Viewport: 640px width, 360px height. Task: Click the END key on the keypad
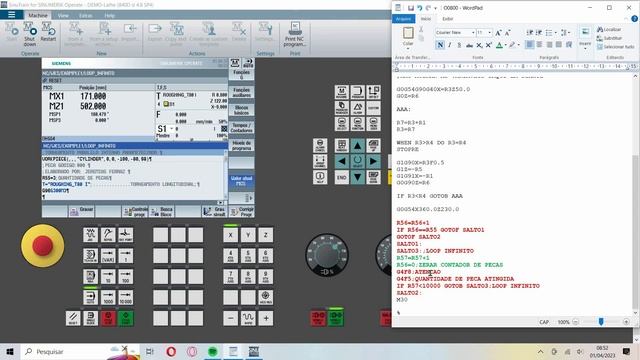(342, 177)
